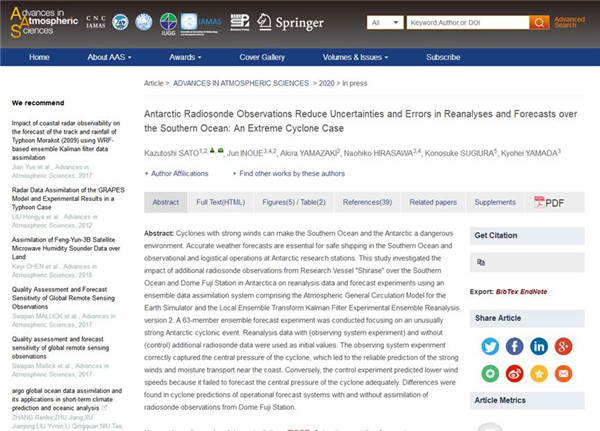The height and width of the screenshot is (431, 600).
Task: Share article by email envelope icon
Action: (x=564, y=374)
